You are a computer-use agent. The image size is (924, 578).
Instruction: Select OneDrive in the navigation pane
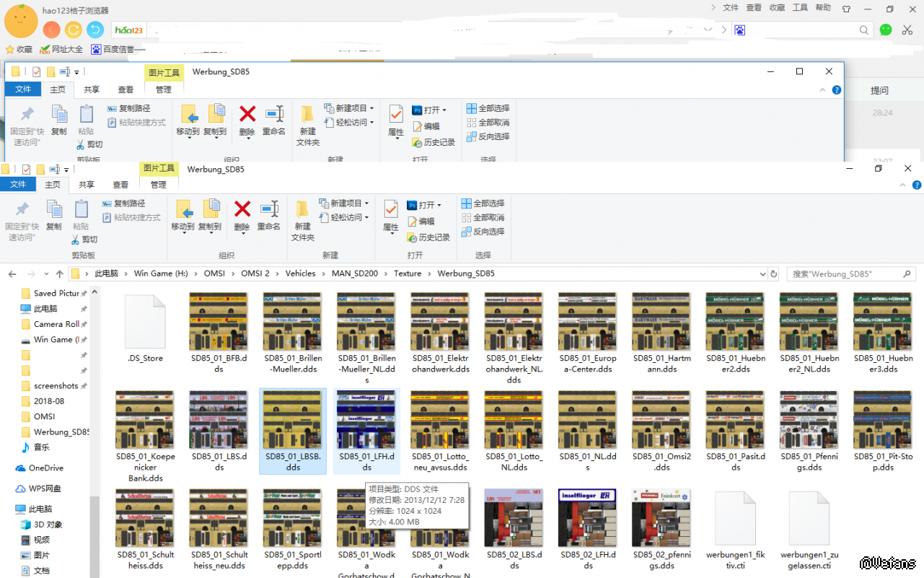click(46, 468)
